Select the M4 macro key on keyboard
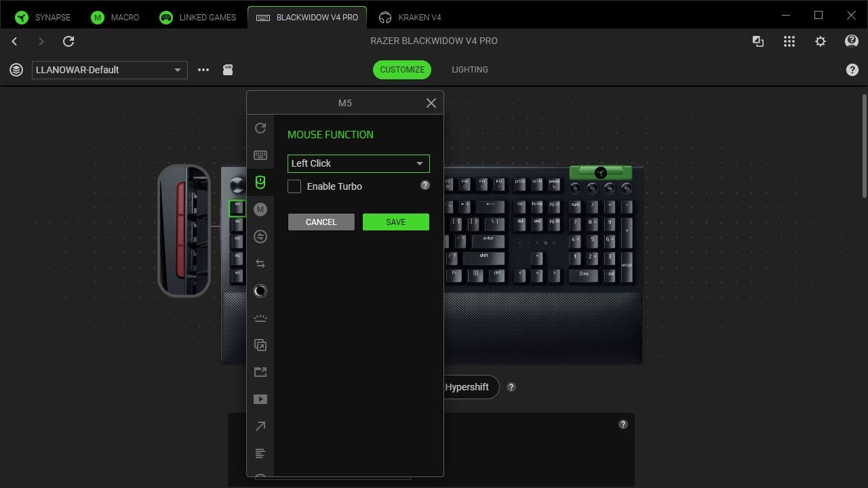The image size is (868, 488). point(237,224)
